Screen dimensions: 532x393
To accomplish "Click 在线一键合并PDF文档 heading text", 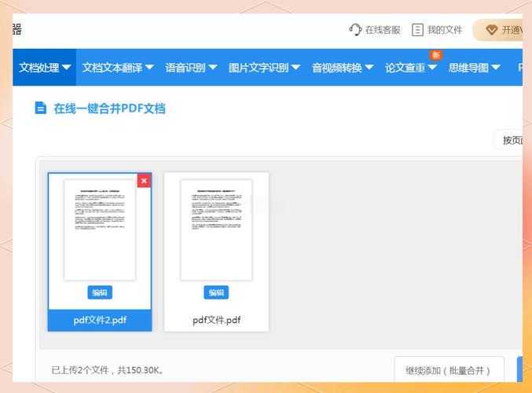I will pyautogui.click(x=109, y=108).
